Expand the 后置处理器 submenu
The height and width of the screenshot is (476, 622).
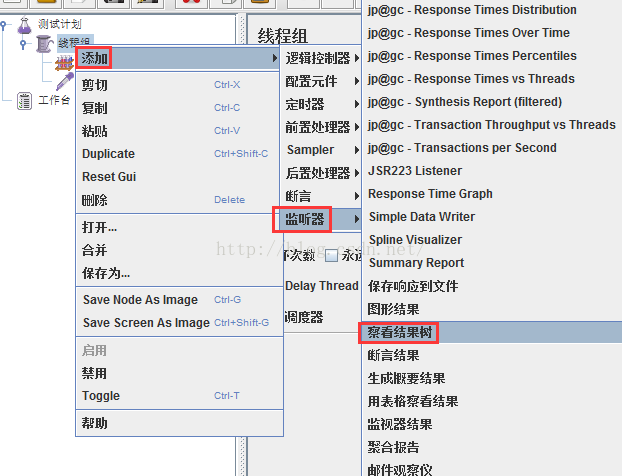(x=322, y=173)
